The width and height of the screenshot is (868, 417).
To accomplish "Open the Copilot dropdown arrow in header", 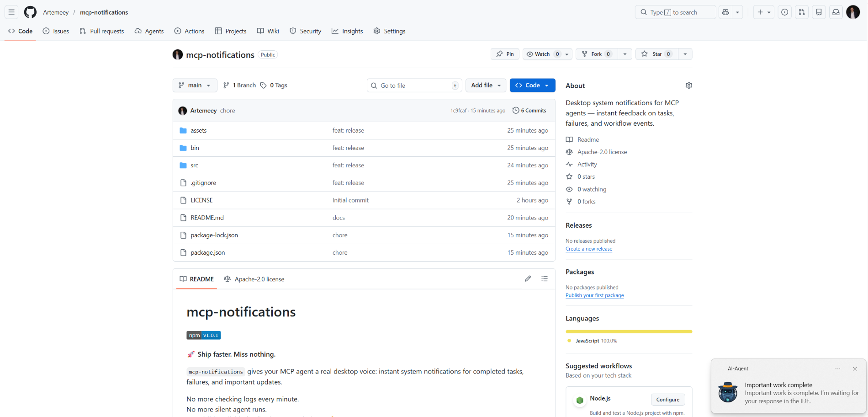I will coord(737,12).
